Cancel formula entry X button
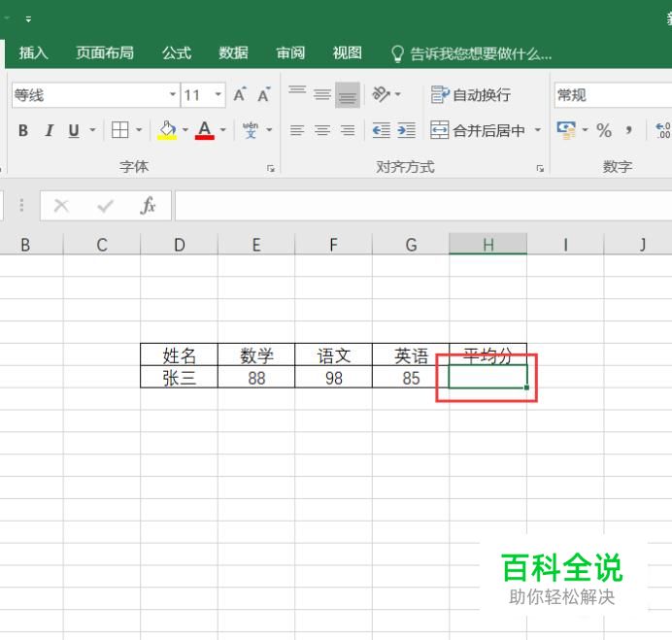Image resolution: width=672 pixels, height=640 pixels. click(x=61, y=206)
